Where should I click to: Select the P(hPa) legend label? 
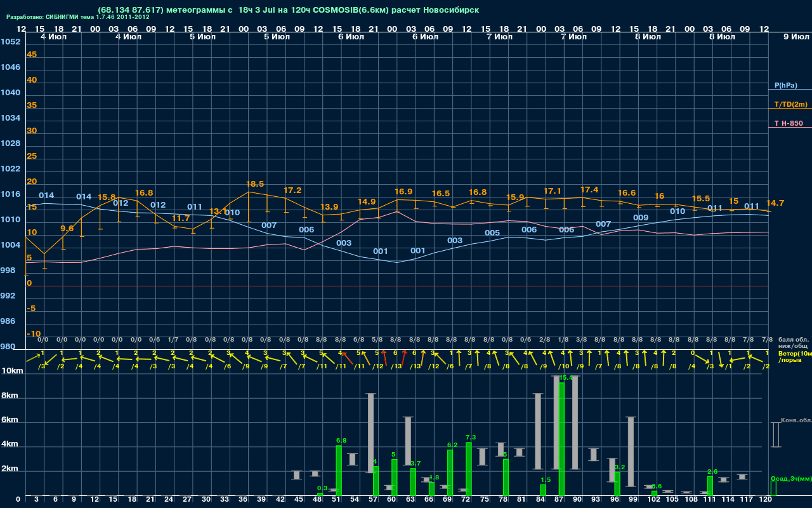pos(785,85)
